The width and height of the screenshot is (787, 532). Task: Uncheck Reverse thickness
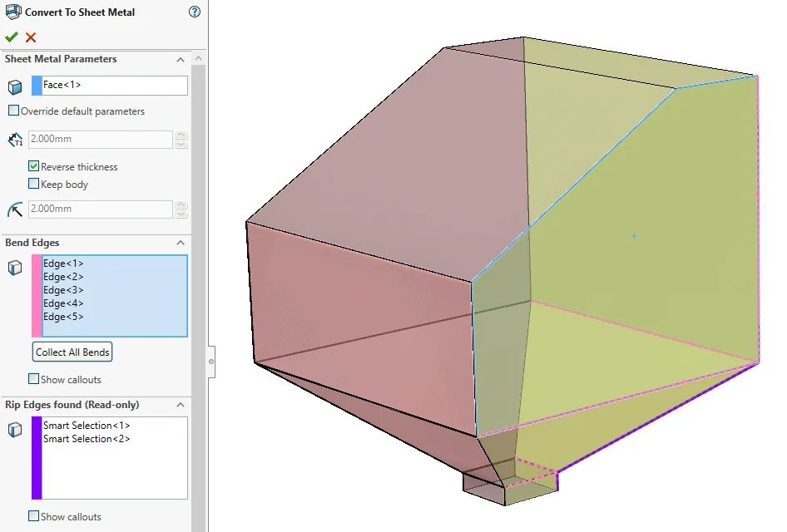[34, 166]
